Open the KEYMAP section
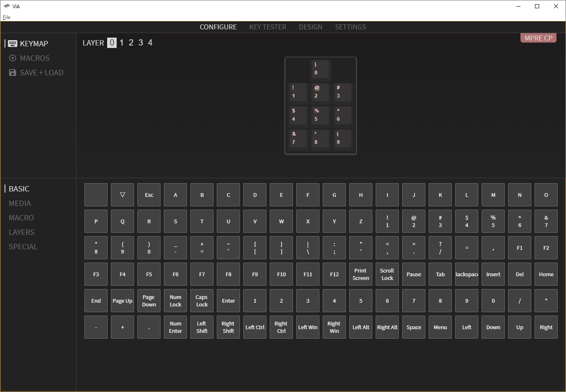Image resolution: width=566 pixels, height=392 pixels. 28,43
